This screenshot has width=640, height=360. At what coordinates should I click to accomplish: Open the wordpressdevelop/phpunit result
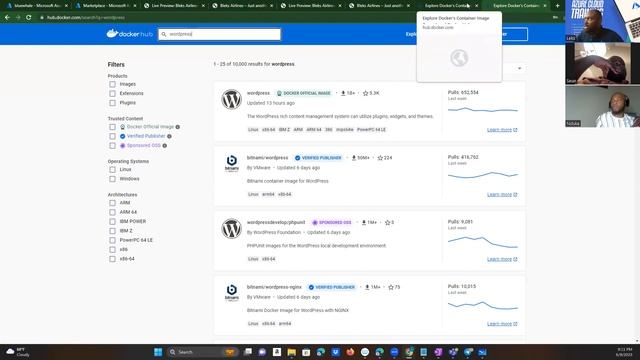point(276,223)
